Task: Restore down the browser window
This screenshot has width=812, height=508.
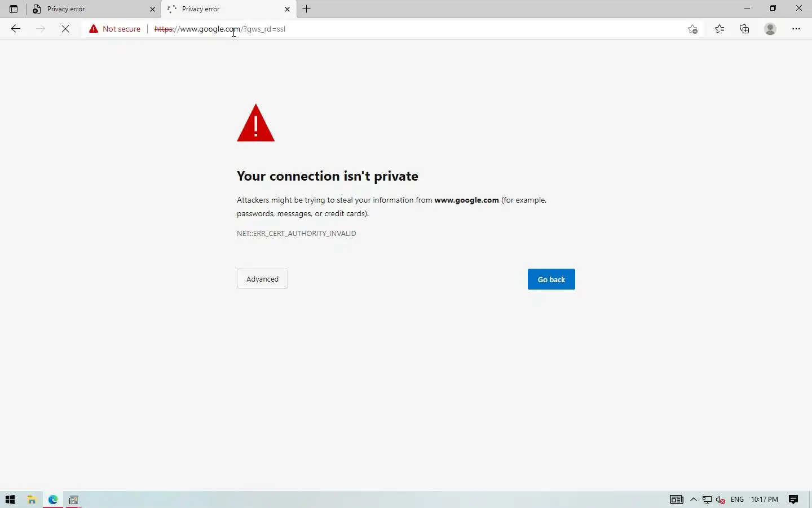Action: coord(773,8)
